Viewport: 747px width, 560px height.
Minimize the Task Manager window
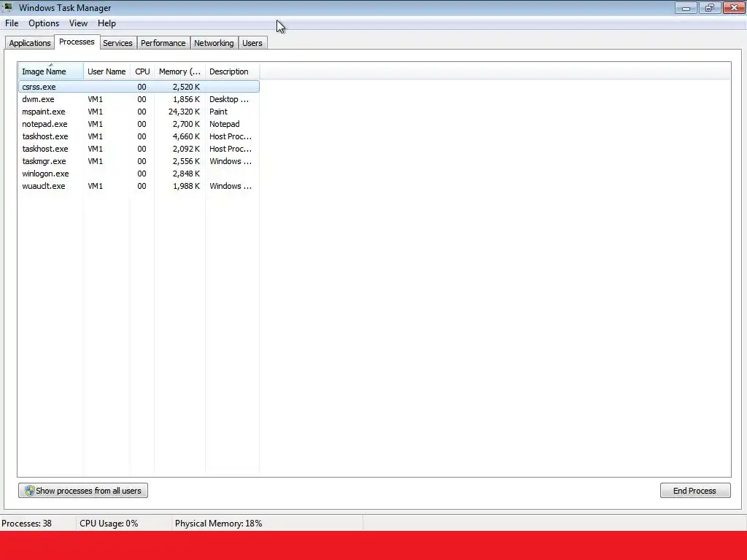(x=686, y=7)
